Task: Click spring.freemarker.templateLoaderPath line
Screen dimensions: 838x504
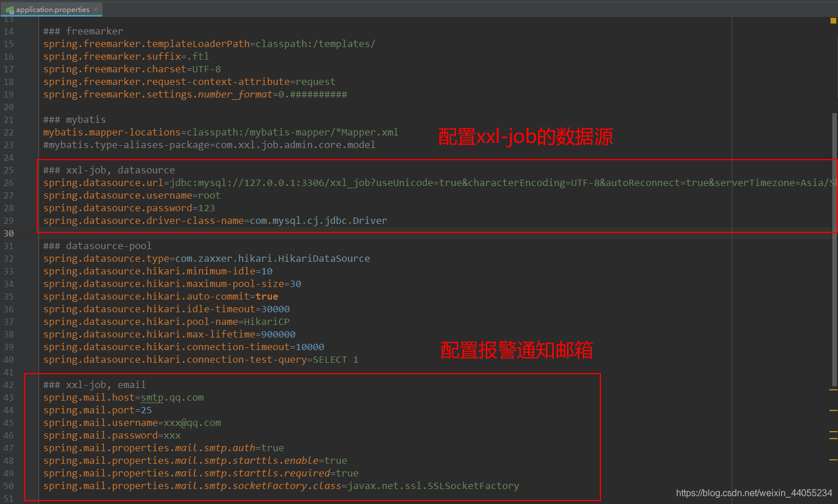Action: pos(209,44)
